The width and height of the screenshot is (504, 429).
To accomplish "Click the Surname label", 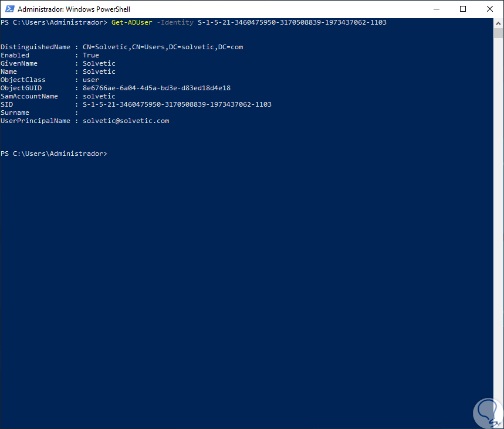I will pos(15,113).
